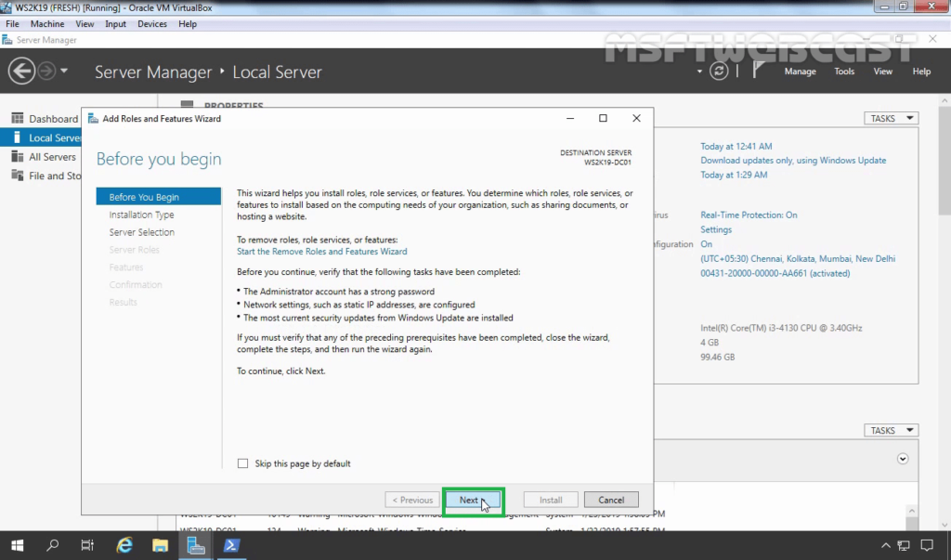Viewport: 951px width, 560px height.
Task: Open VirtualBox File menu
Action: point(12,23)
